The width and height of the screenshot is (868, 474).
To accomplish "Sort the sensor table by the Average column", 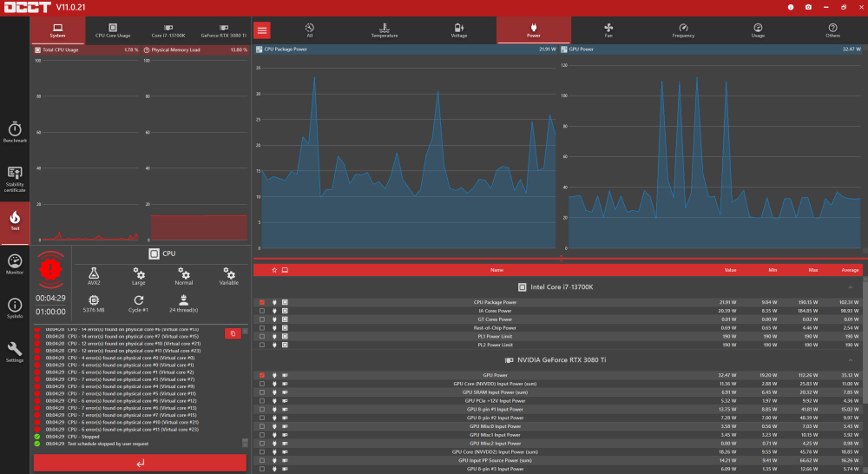I will 851,270.
